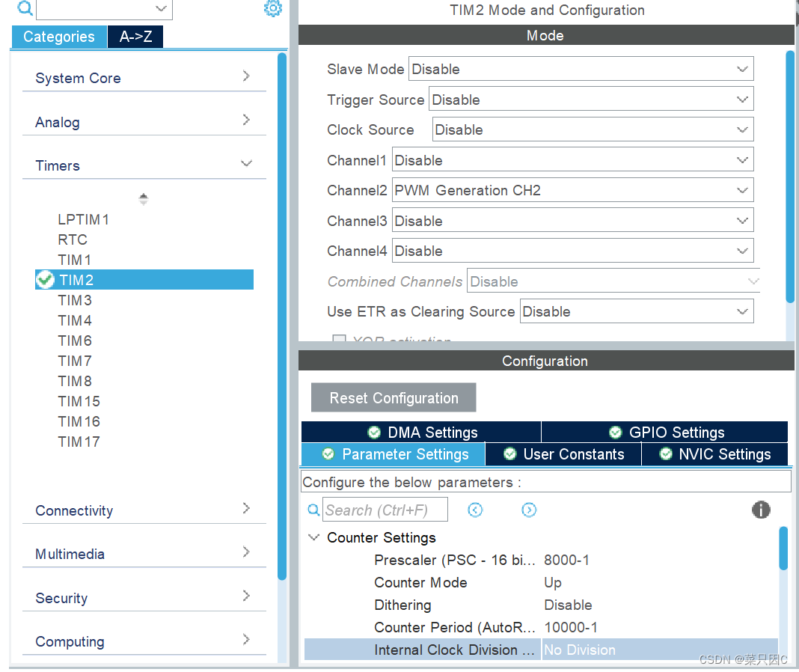This screenshot has width=799, height=672.
Task: Open the Channel3 dropdown
Action: (573, 220)
